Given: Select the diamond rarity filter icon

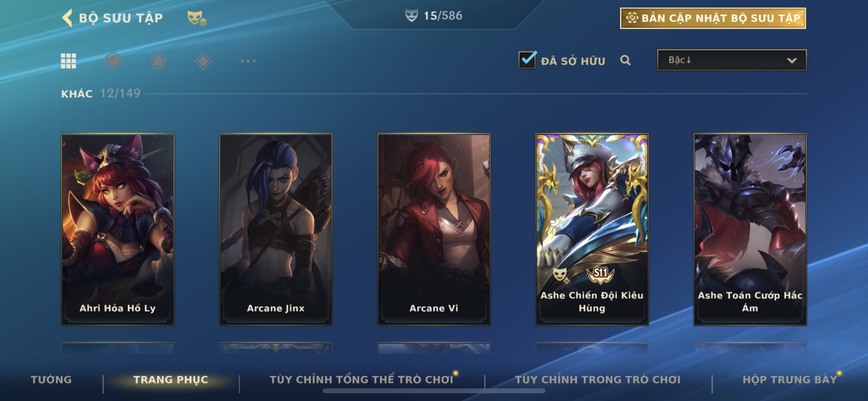Looking at the screenshot, I should 203,61.
